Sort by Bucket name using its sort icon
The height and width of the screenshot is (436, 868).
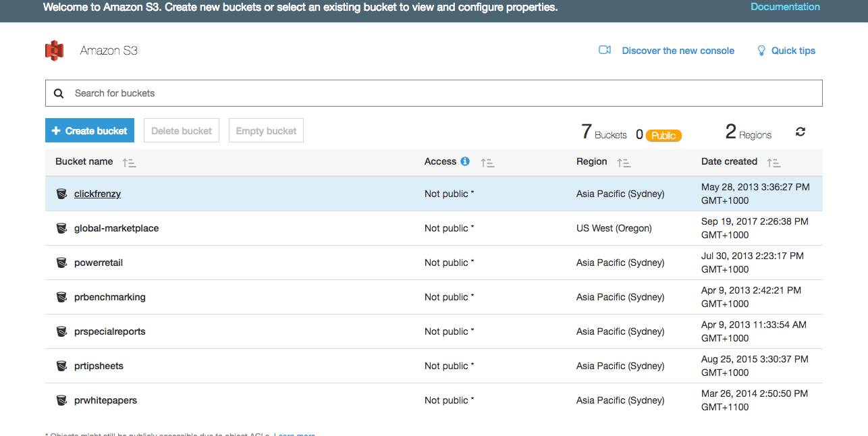pos(130,163)
